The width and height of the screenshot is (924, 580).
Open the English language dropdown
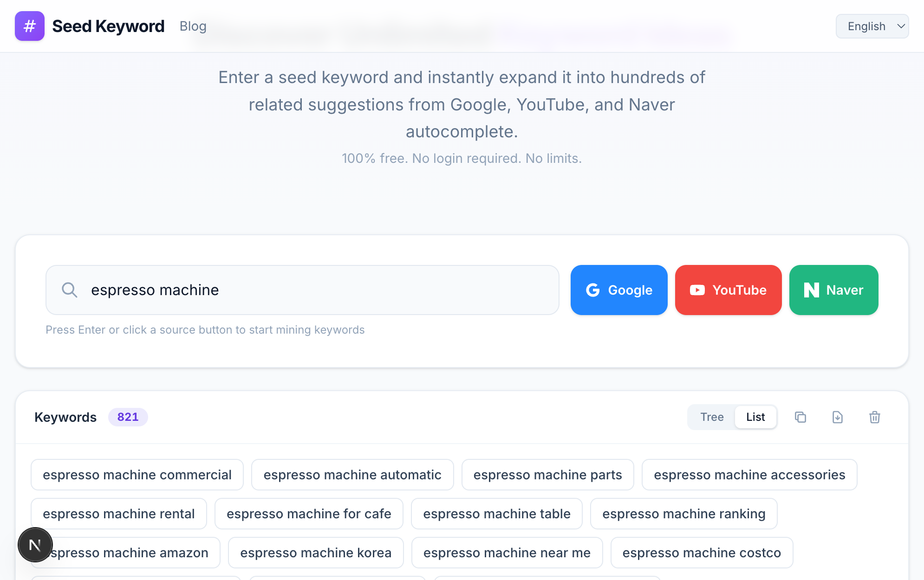[872, 26]
